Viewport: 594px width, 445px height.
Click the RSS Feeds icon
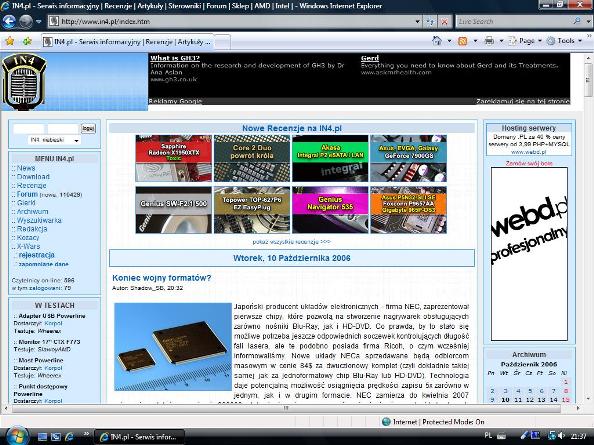point(463,41)
